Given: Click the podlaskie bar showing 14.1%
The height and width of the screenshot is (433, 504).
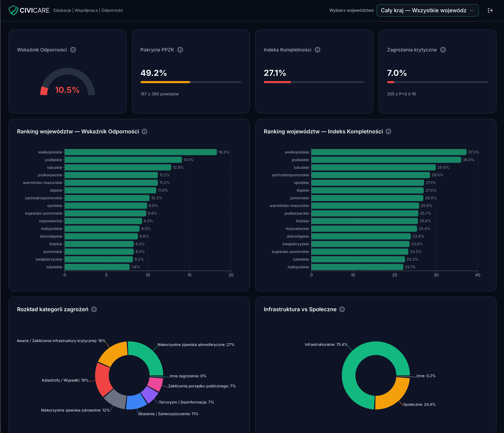Looking at the screenshot, I should [x=123, y=160].
